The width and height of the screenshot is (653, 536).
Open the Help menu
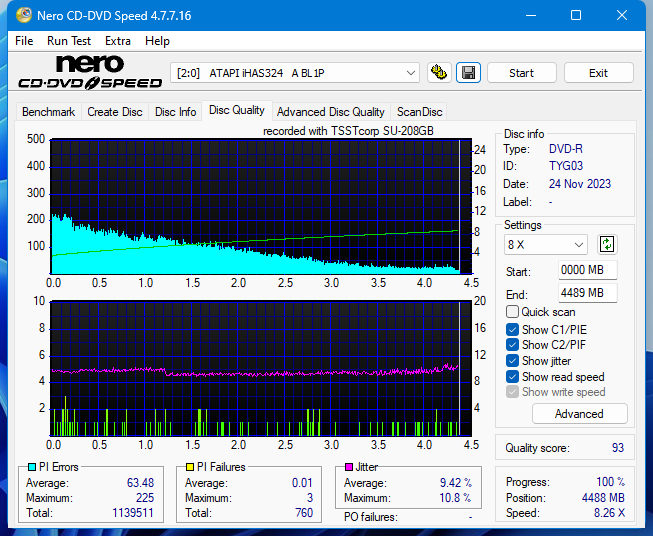click(x=157, y=41)
